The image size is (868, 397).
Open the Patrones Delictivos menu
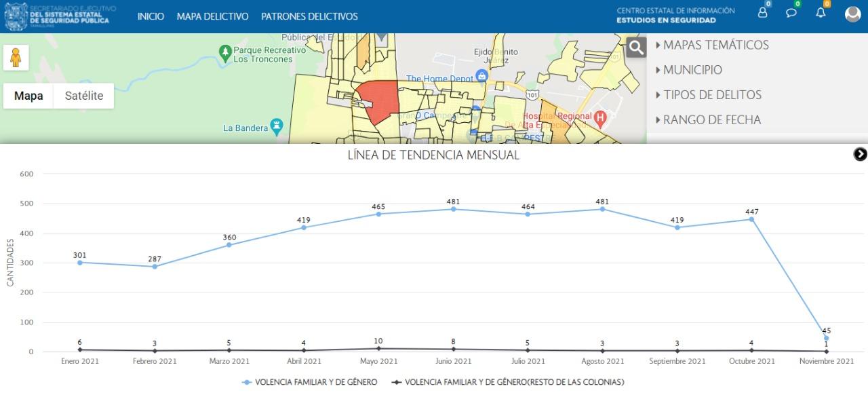point(309,16)
